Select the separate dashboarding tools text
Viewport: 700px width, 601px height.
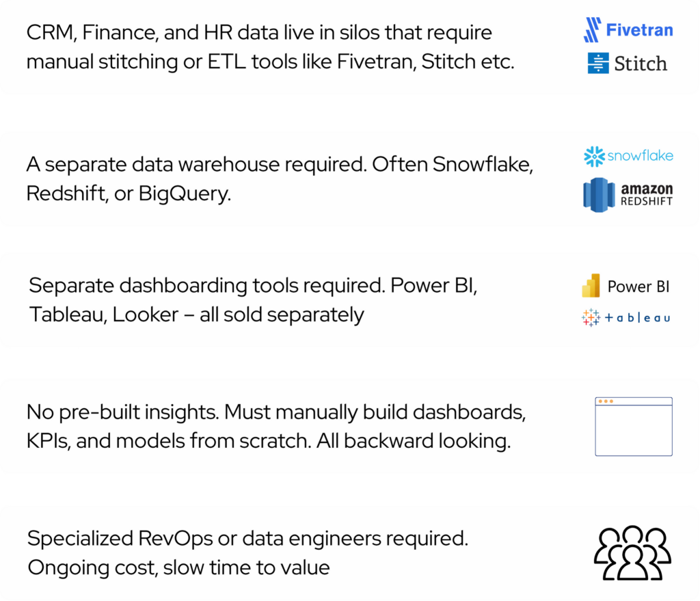tap(253, 299)
